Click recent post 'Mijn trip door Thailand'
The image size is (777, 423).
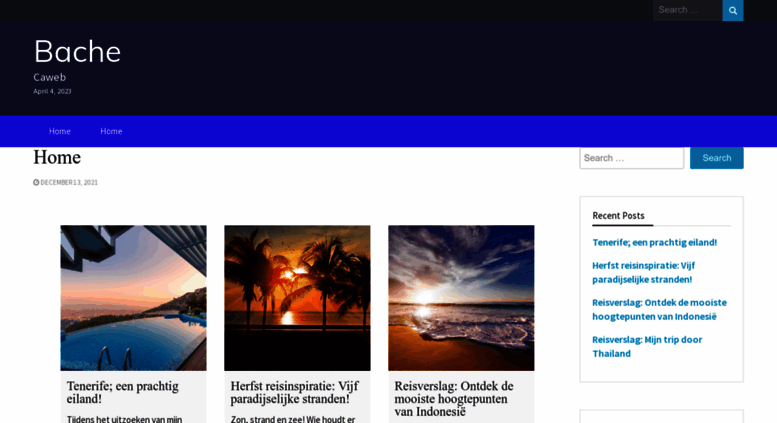point(645,346)
